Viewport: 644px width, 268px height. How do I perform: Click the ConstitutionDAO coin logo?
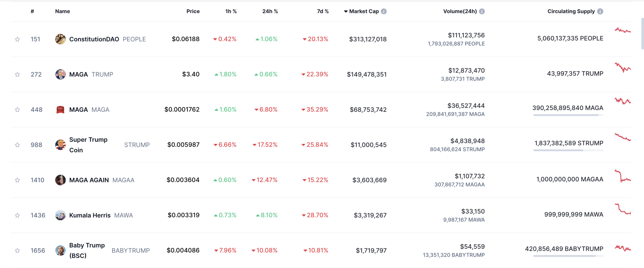60,39
